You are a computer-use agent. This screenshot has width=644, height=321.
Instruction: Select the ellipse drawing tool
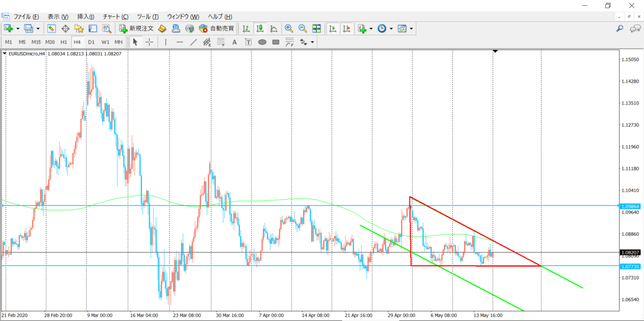pos(262,42)
